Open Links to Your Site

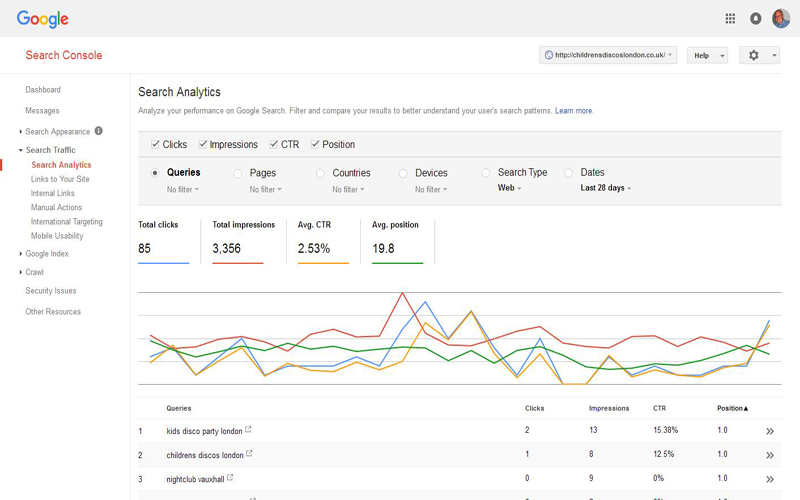click(60, 179)
